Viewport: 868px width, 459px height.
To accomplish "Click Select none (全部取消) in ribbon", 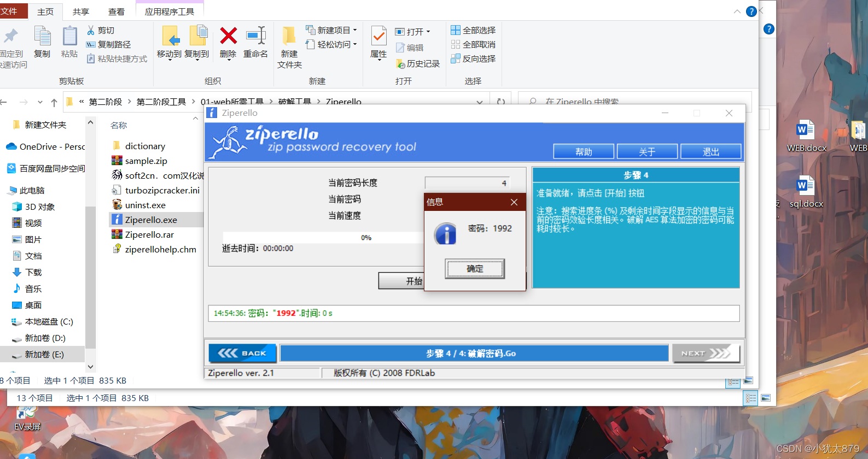I will pos(473,44).
